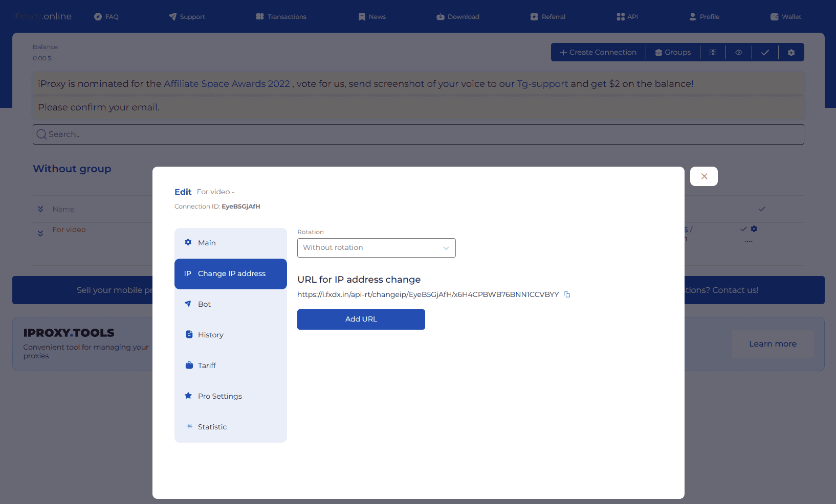The image size is (836, 504).
Task: Open the Download page
Action: pos(458,17)
